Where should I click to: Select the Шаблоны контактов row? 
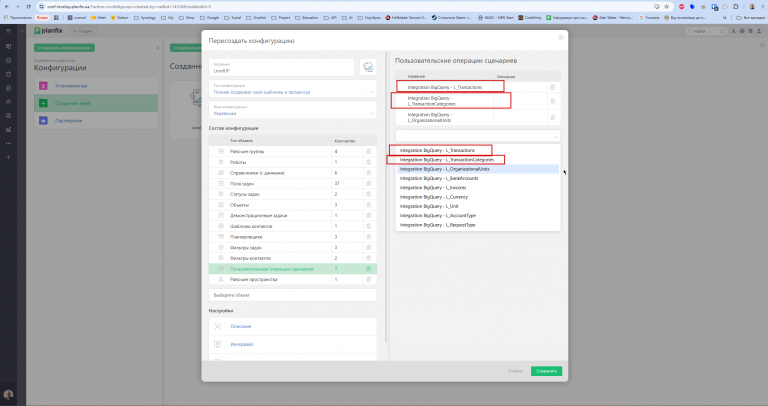292,226
